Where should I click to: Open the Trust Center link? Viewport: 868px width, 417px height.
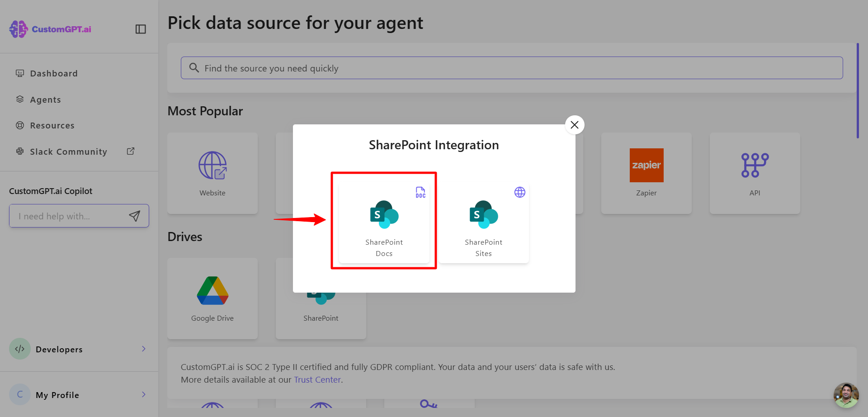point(317,379)
